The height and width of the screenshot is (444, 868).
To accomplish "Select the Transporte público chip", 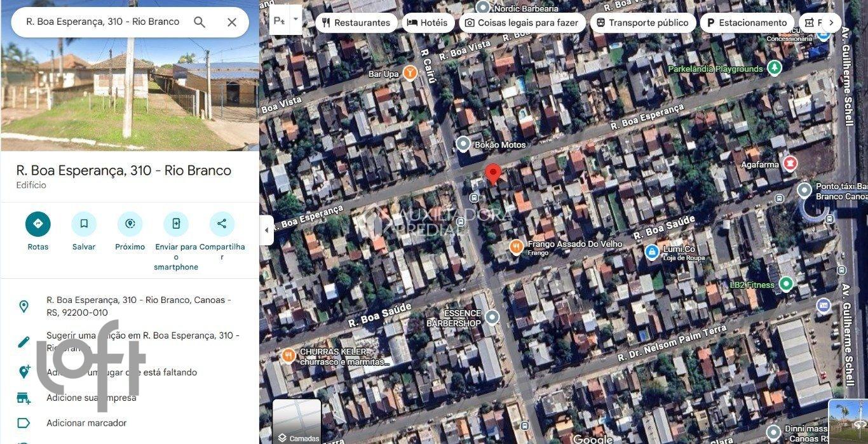I will point(642,23).
